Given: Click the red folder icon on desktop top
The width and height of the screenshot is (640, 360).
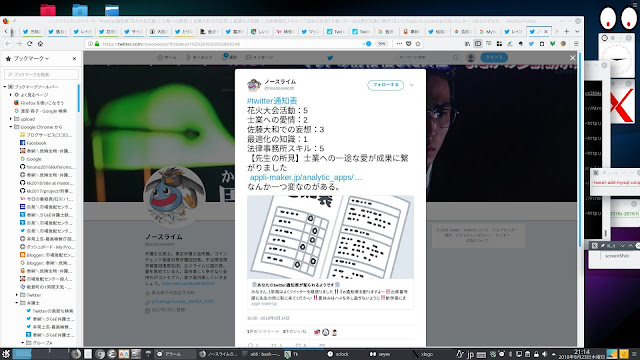Looking at the screenshot, I should (x=48, y=10).
